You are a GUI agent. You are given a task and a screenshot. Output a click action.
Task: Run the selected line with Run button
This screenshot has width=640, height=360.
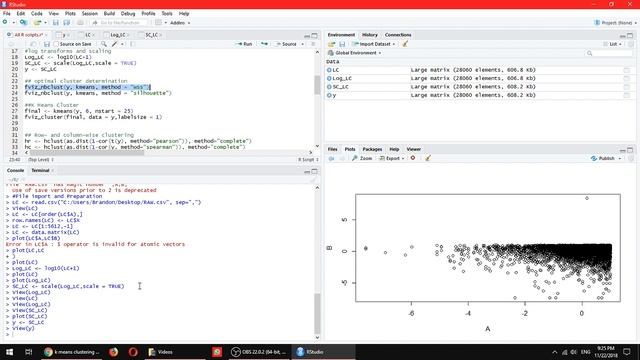point(244,44)
